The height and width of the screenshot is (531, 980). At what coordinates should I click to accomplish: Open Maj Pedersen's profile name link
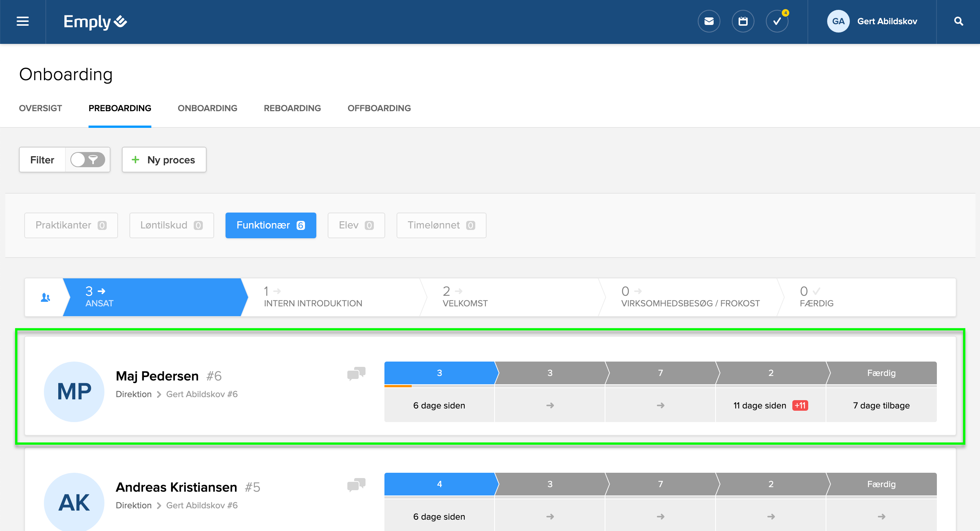click(x=157, y=376)
